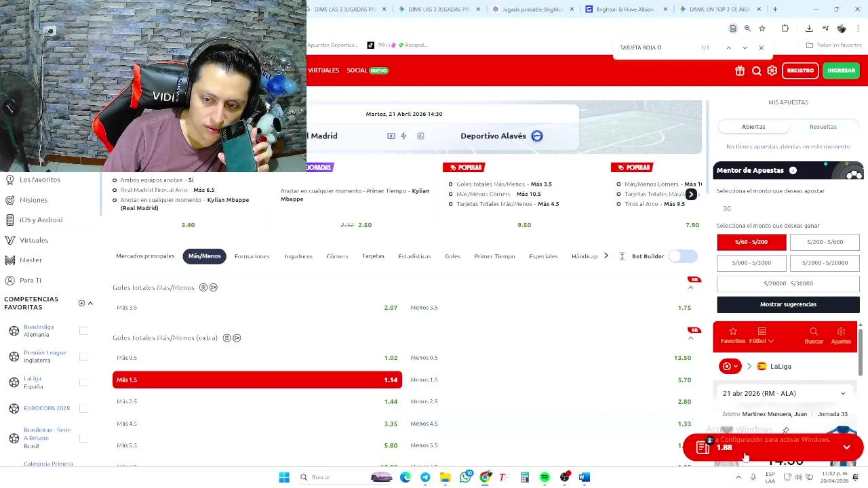The width and height of the screenshot is (868, 488).
Task: Select the S/600 - S/3000 win range
Action: [x=751, y=262]
